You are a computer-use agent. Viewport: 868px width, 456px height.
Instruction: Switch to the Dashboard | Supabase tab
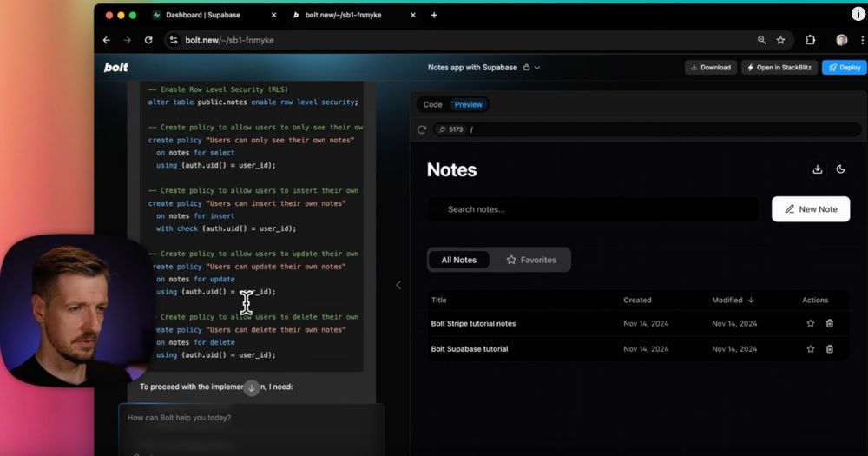click(x=202, y=15)
